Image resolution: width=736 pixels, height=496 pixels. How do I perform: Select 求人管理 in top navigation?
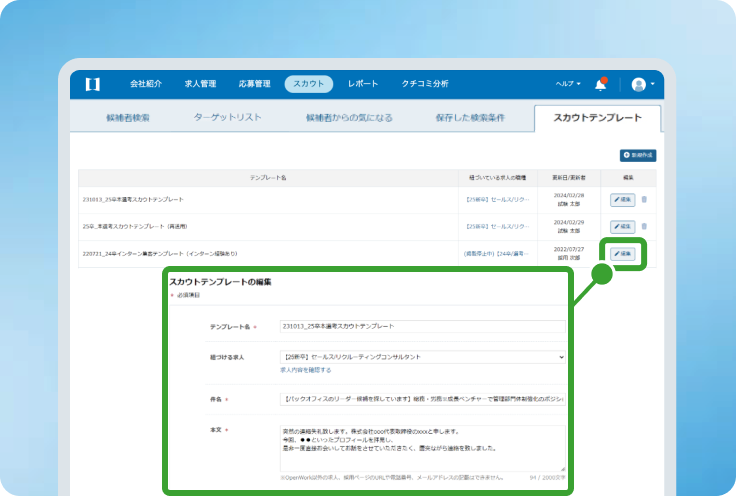(200, 84)
